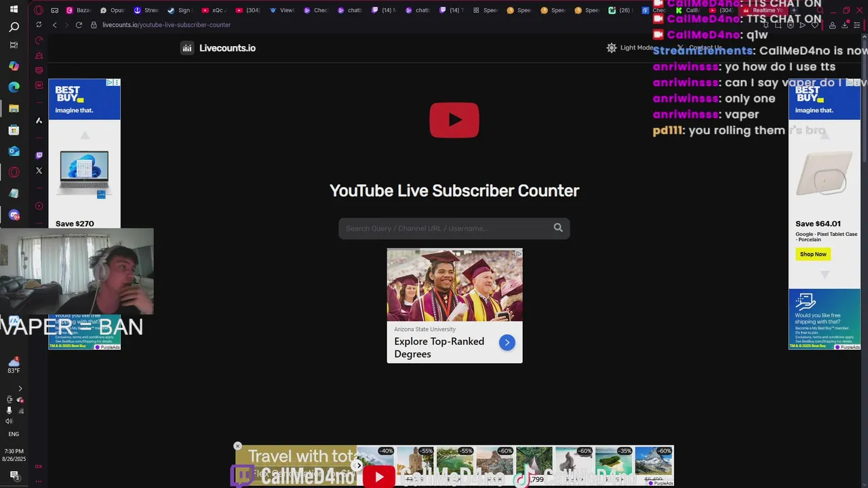868x488 pixels.
Task: Open Windows taskbar search
Action: pos(14,27)
